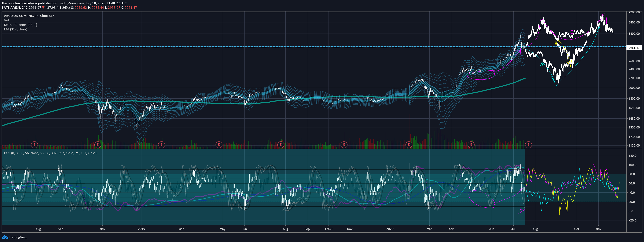This screenshot has height=242, width=644.
Task: Click the open value O:2959.62
Action: [79, 7]
